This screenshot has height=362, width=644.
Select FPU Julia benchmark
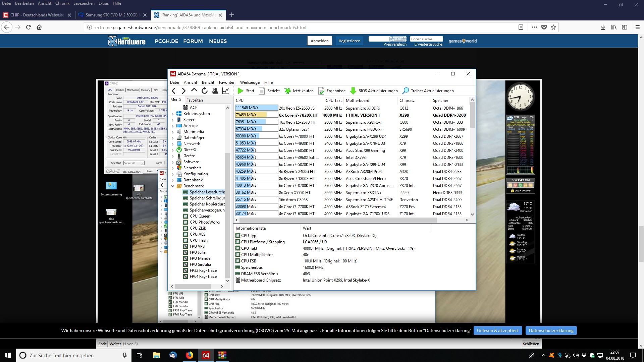point(195,252)
